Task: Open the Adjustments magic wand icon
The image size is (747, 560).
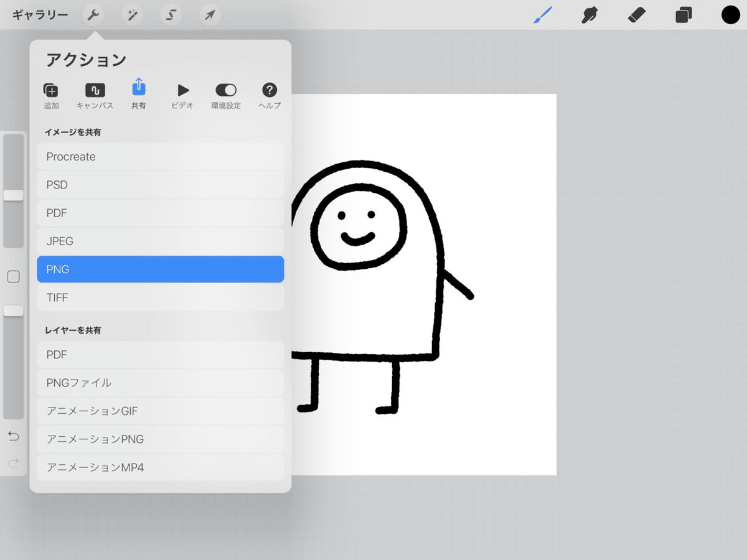Action: [x=132, y=15]
